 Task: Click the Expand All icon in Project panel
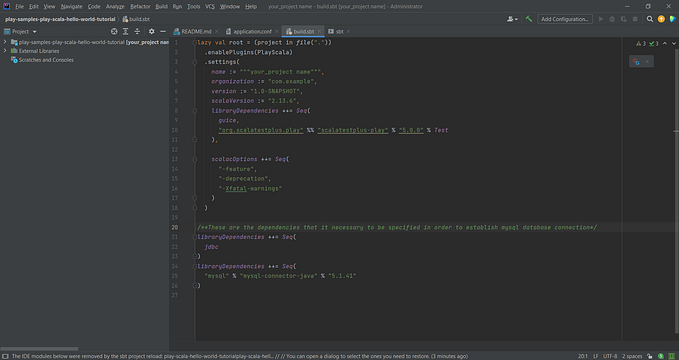point(126,31)
